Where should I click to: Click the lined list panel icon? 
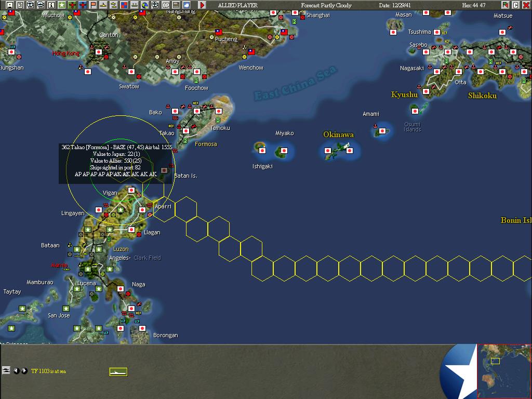[x=176, y=5]
